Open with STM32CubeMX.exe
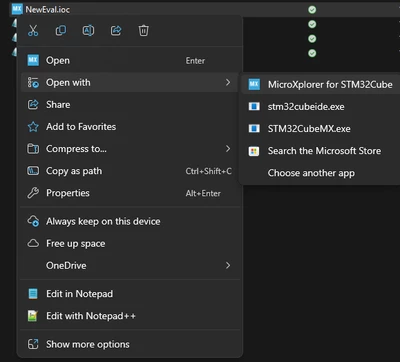400x362 pixels. [321, 129]
